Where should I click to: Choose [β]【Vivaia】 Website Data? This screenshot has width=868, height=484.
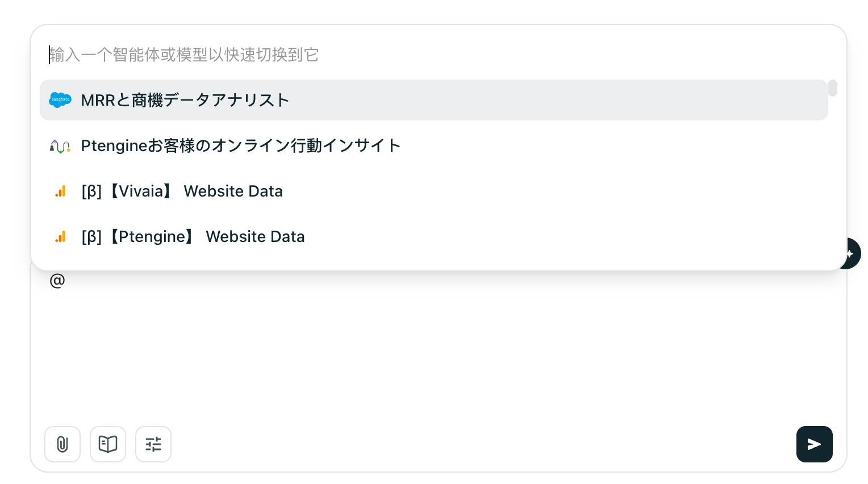pyautogui.click(x=182, y=191)
